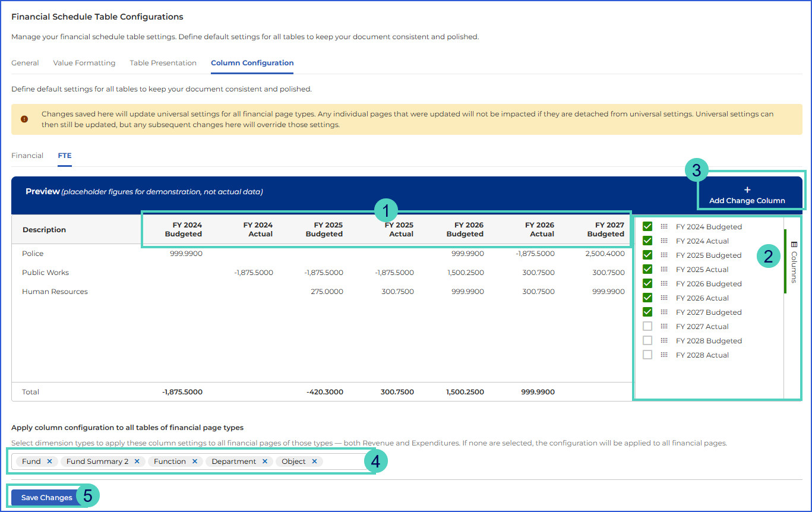Go to the Table Presentation tab
This screenshot has height=512, width=812.
pyautogui.click(x=163, y=63)
